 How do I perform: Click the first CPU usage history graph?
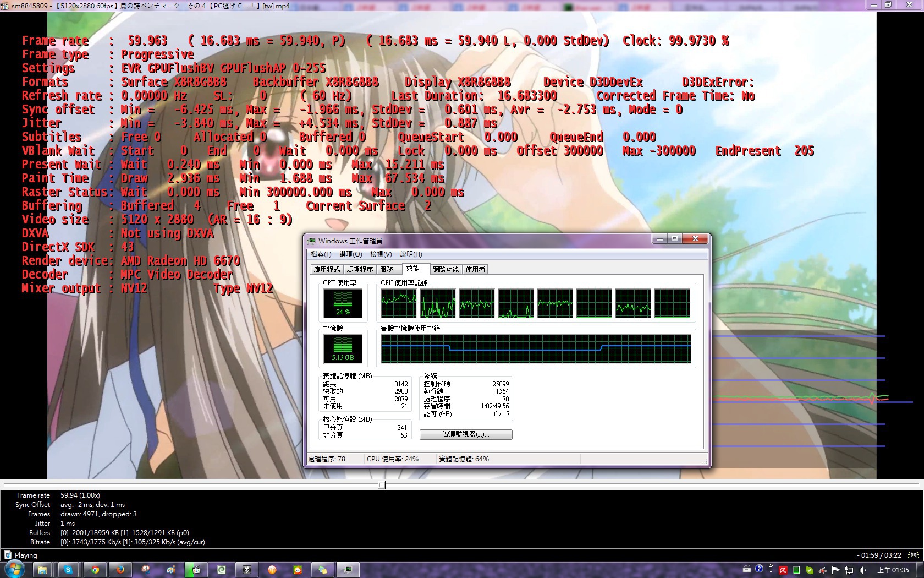pyautogui.click(x=399, y=303)
